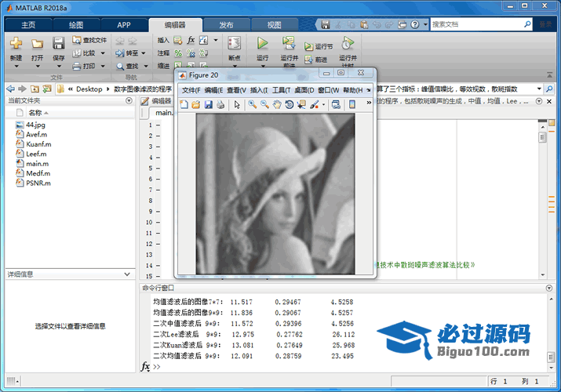Go up one folder level in address bar
561x392 pixels.
tap(35, 89)
